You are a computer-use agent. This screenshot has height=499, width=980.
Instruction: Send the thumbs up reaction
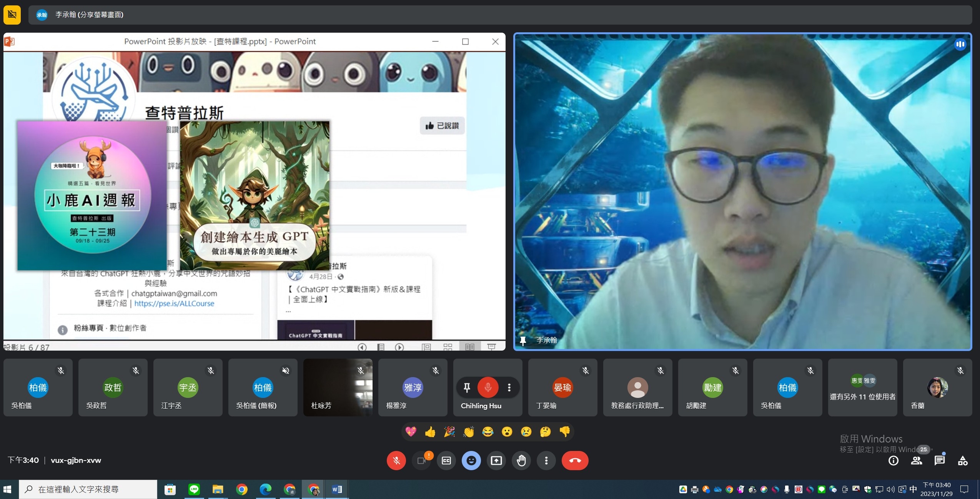[x=430, y=432]
